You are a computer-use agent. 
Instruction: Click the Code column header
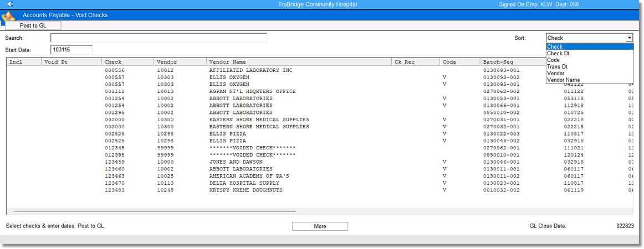(x=459, y=62)
